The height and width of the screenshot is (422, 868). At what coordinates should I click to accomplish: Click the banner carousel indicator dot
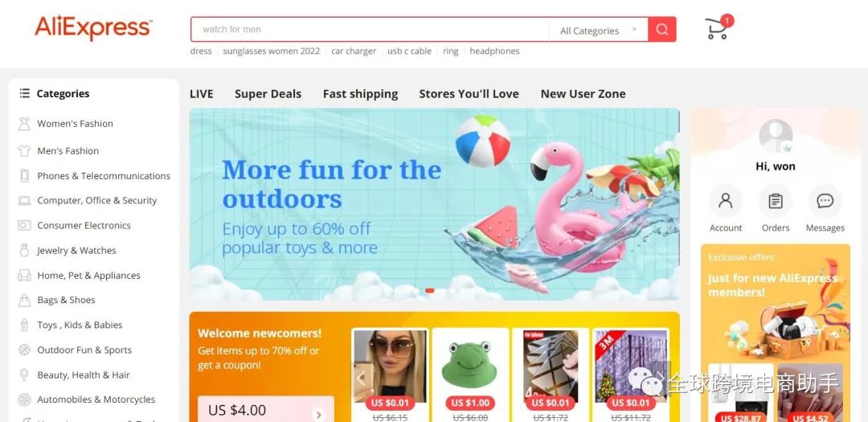[x=429, y=290]
